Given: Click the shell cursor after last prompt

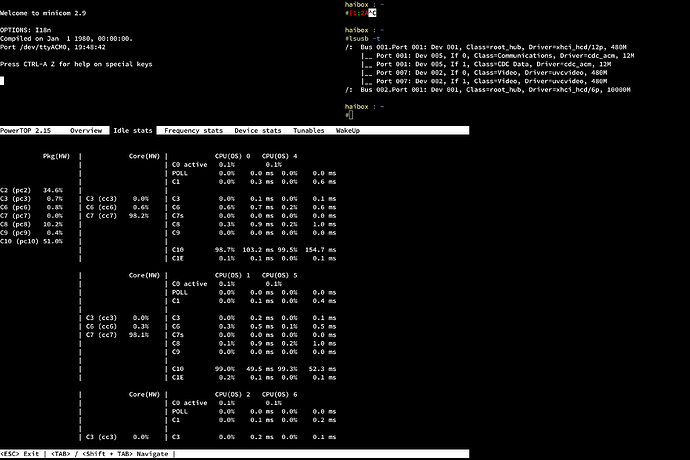Looking at the screenshot, I should point(351,115).
